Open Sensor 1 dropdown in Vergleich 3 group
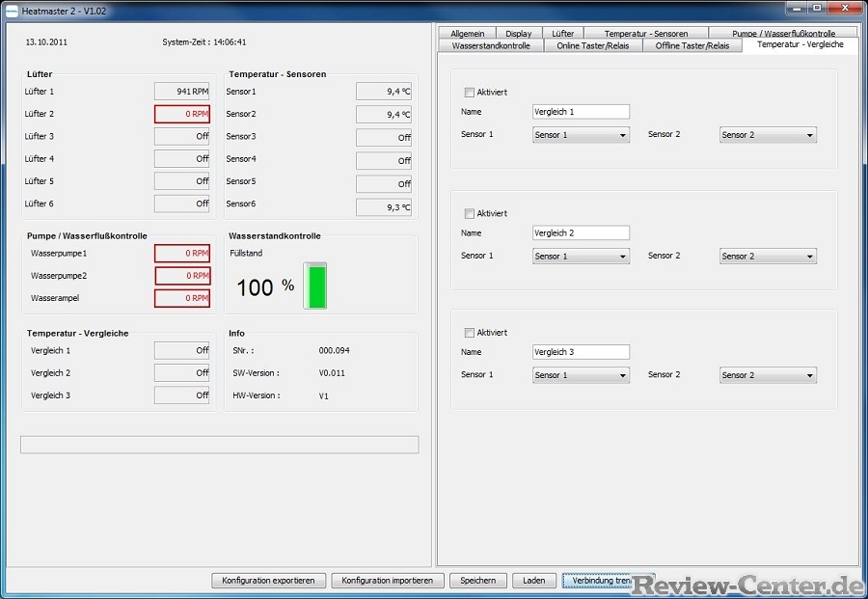Screen dimensions: 868x599 (581, 375)
